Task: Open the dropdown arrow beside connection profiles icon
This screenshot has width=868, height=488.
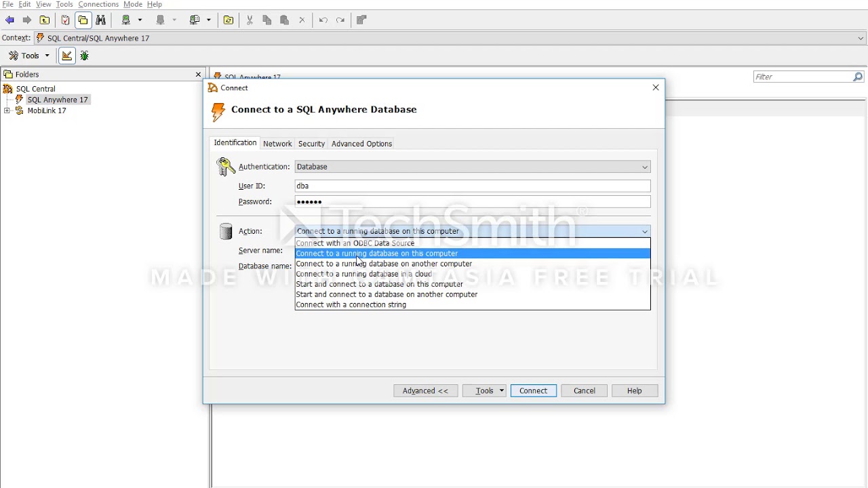Action: coord(209,20)
